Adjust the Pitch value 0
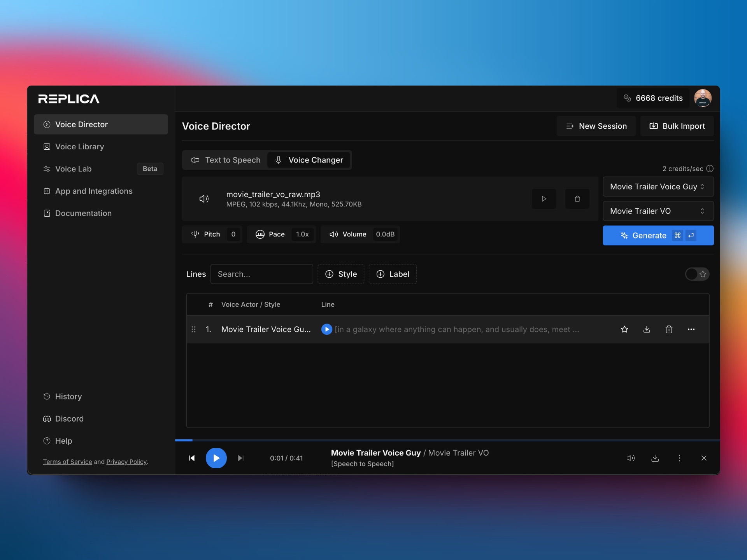747x560 pixels. point(233,234)
